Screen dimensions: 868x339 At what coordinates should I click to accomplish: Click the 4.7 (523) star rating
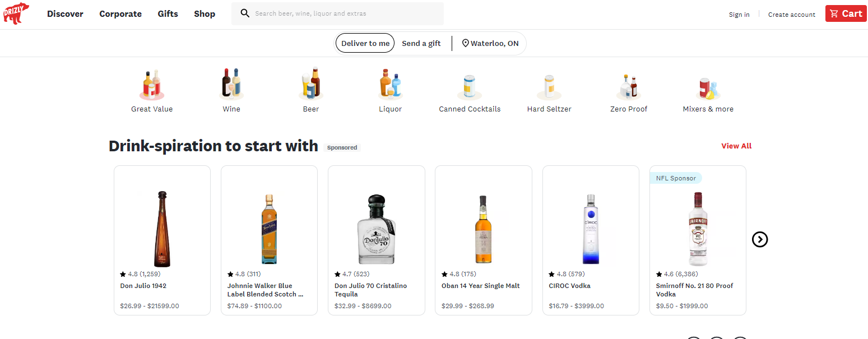[x=352, y=275]
